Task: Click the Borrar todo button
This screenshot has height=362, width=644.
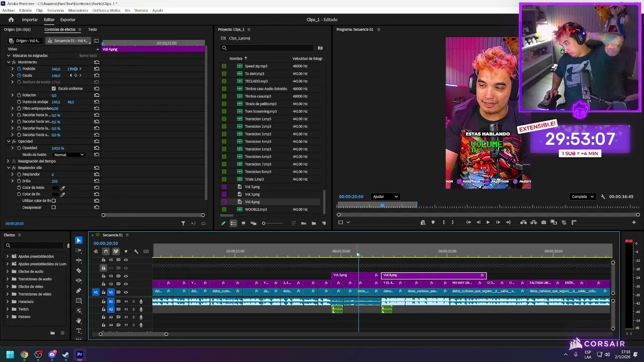Action: coord(88,55)
